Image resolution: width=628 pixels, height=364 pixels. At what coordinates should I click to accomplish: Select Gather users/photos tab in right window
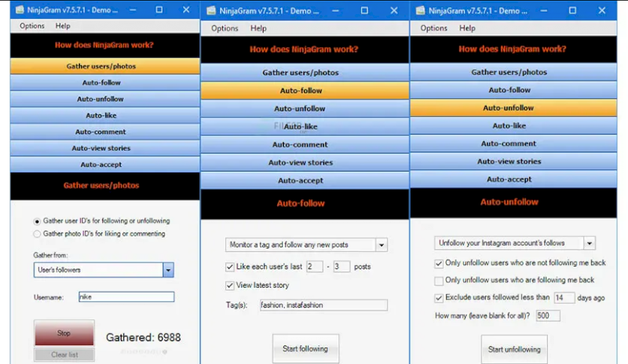point(513,72)
